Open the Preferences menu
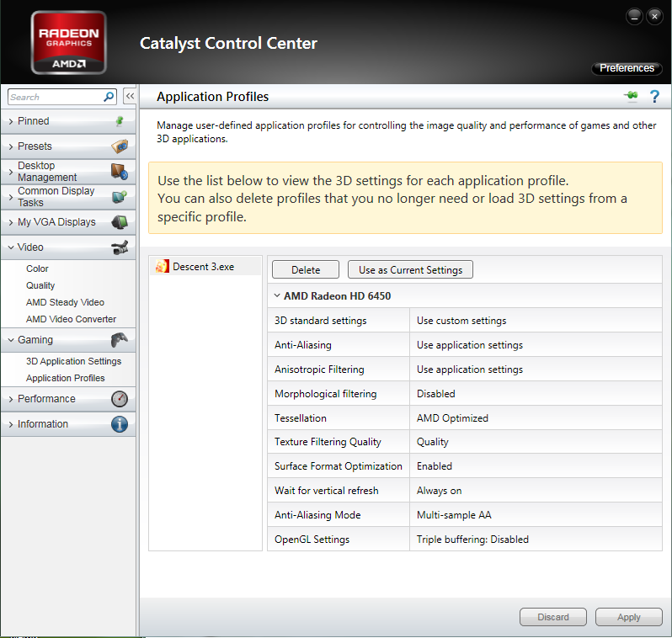Image resolution: width=672 pixels, height=638 pixels. (627, 68)
